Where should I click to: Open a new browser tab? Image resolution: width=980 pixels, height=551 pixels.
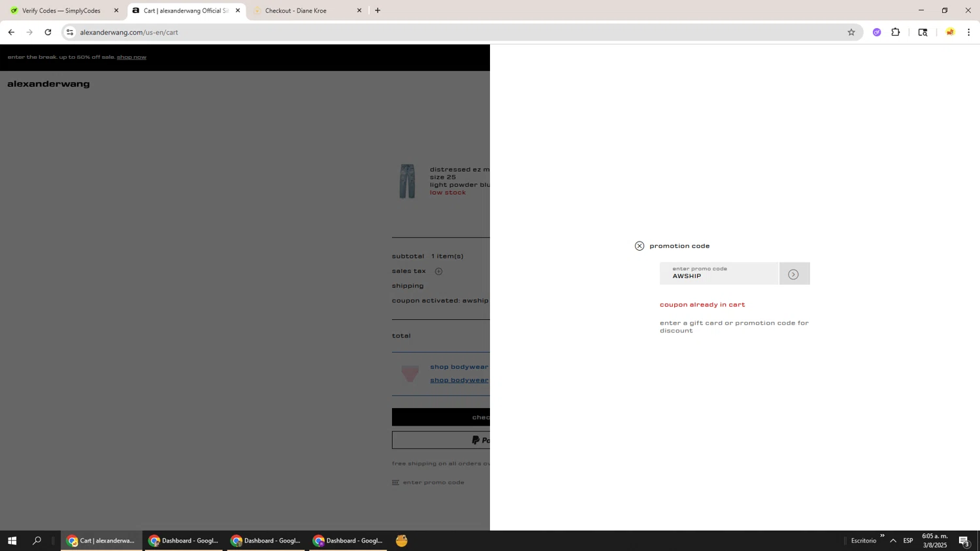[378, 10]
